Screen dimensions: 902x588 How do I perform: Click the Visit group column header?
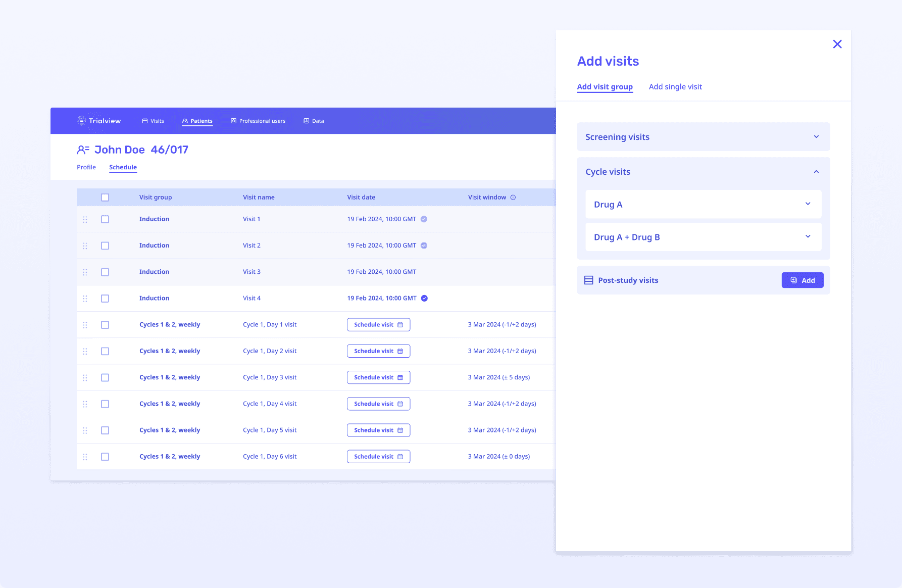click(x=156, y=198)
